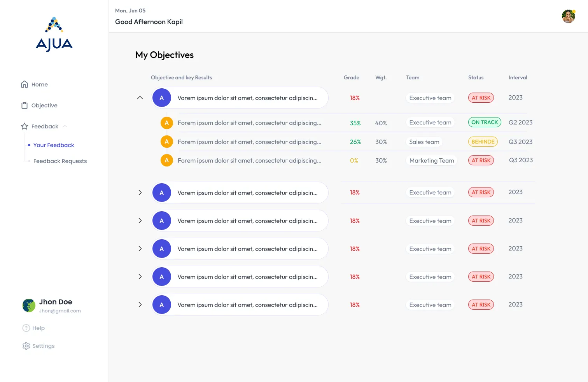Expand the last objective in the list

(x=140, y=305)
